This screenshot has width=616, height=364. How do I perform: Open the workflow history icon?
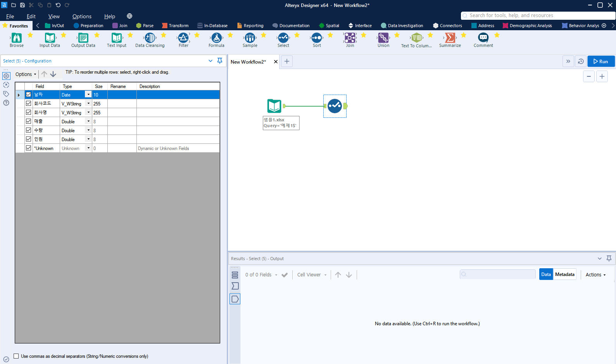tap(581, 61)
